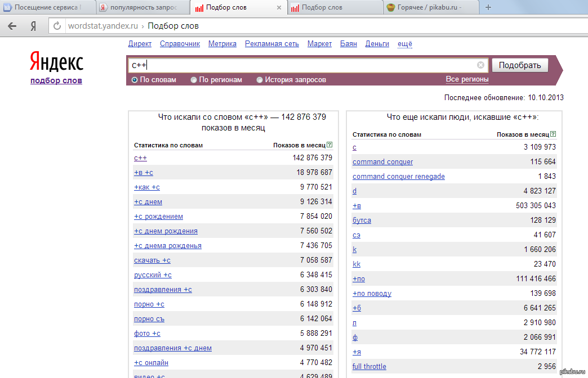Click help icon in right table header
588x378 pixels.
coord(553,134)
